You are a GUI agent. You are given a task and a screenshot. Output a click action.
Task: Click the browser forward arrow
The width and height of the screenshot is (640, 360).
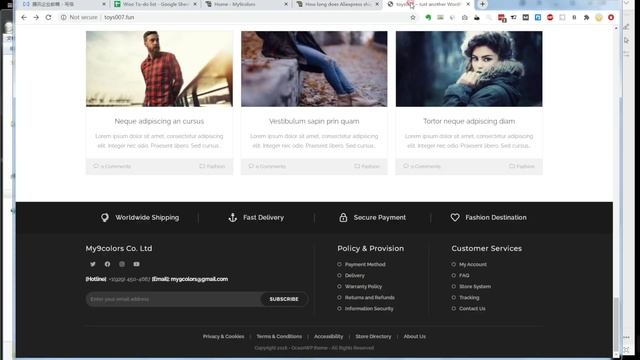click(x=36, y=18)
